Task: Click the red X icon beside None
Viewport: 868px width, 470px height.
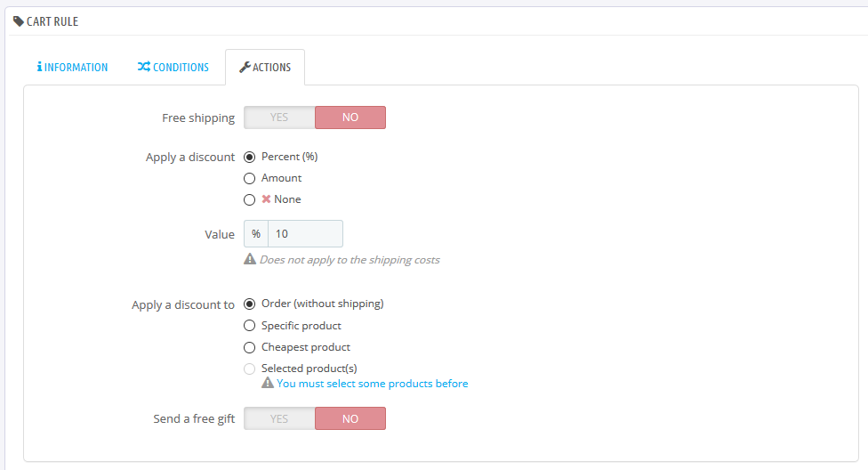Action: coord(266,199)
